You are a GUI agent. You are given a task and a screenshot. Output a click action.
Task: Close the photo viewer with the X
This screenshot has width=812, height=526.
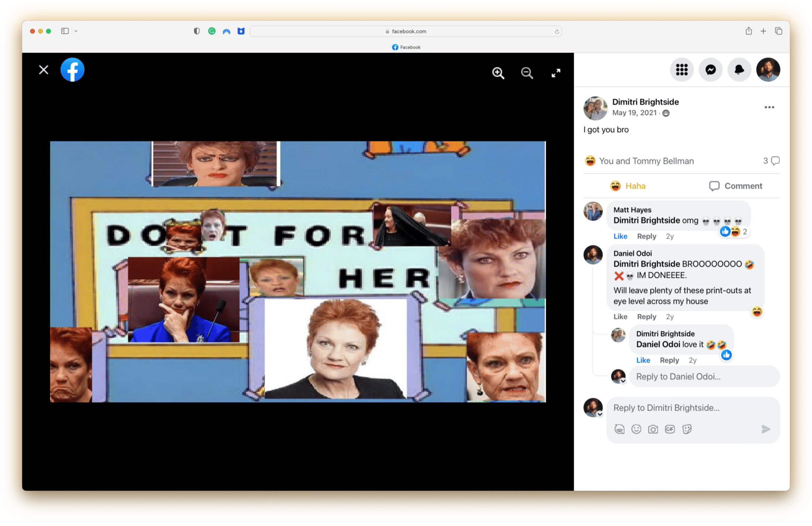(44, 70)
